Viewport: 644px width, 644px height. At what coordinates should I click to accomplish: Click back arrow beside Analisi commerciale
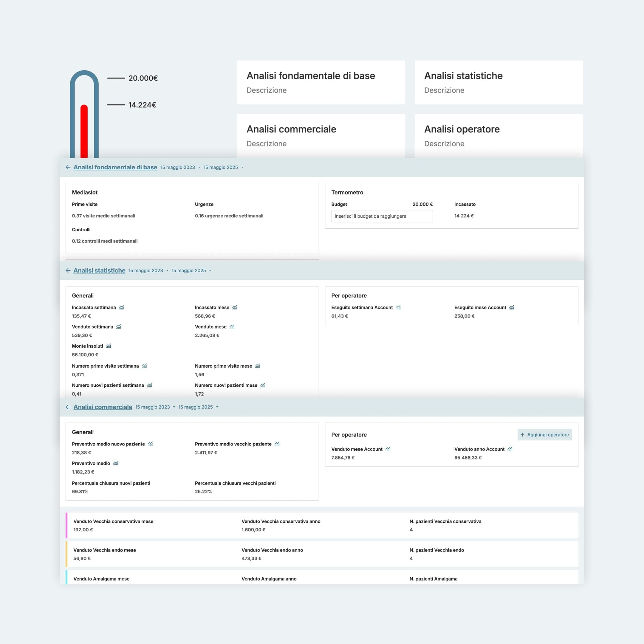click(68, 407)
